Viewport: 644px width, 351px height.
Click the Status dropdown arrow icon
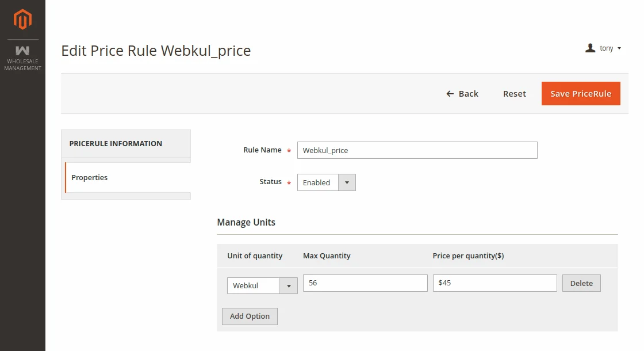tap(347, 182)
